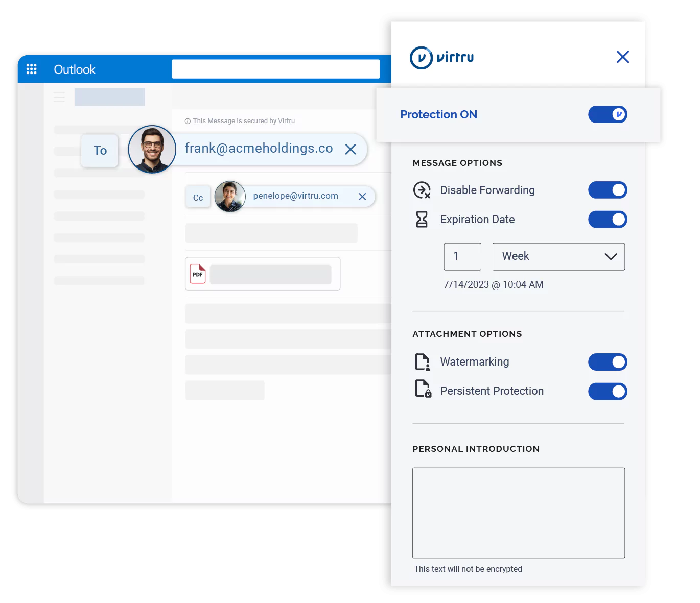This screenshot has width=700, height=603.
Task: Click the Persistent Protection lock icon
Action: click(x=423, y=389)
